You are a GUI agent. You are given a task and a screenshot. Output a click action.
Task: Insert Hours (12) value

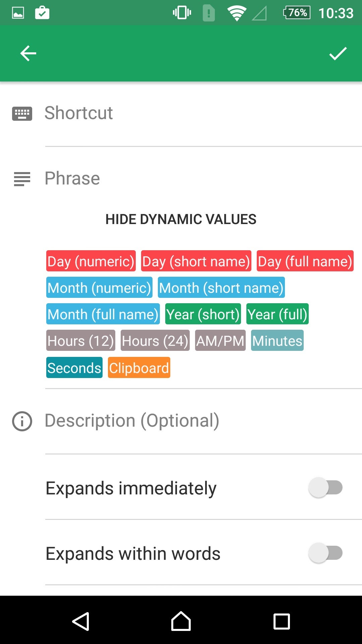[81, 340]
